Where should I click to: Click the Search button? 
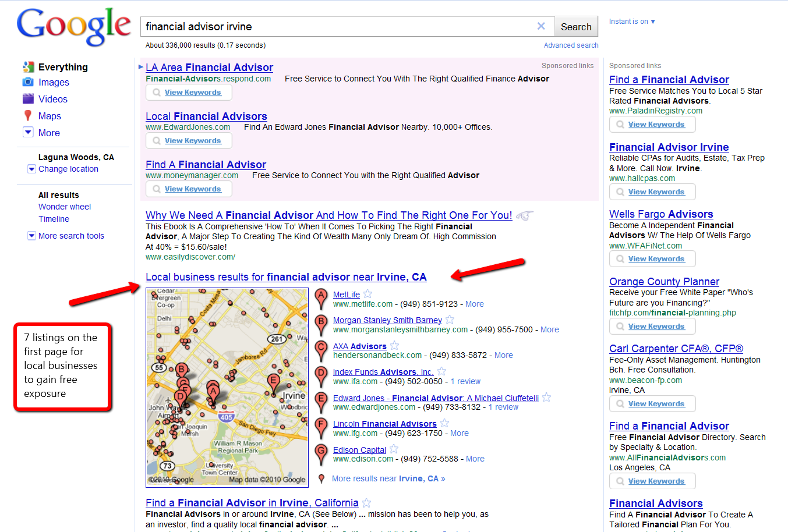click(x=576, y=27)
